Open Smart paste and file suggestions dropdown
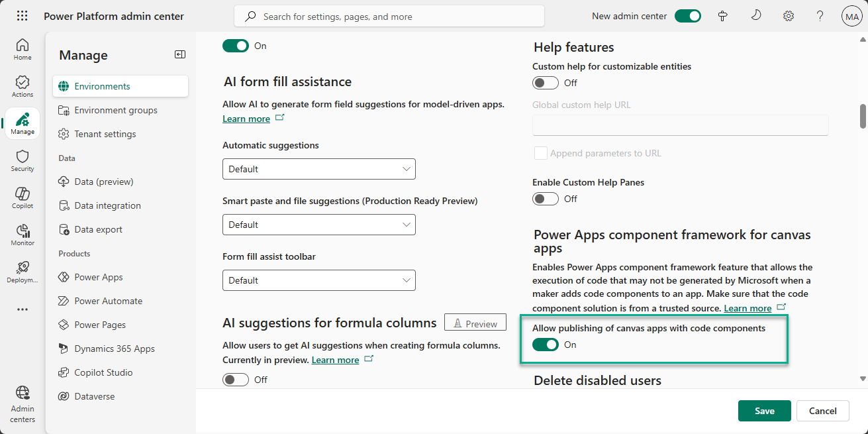868x434 pixels. click(x=319, y=225)
